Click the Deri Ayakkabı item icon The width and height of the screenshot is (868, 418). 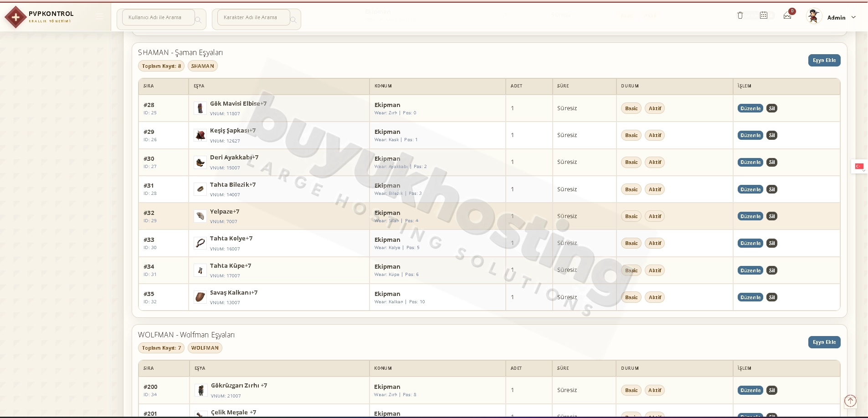[200, 162]
